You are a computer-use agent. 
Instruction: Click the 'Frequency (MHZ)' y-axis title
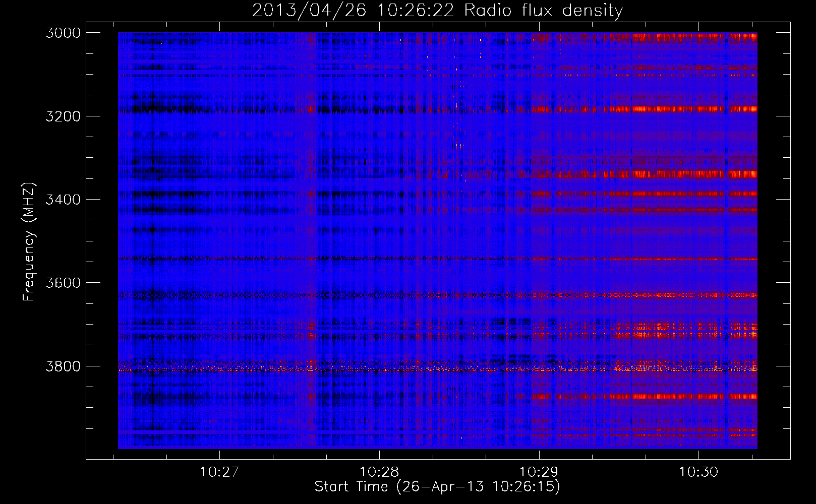[29, 242]
